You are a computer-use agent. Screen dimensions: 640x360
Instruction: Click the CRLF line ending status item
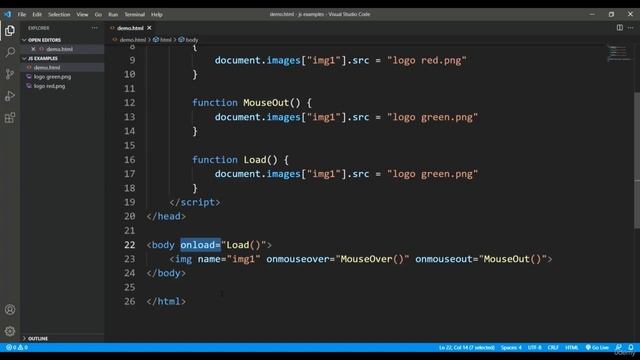553,347
